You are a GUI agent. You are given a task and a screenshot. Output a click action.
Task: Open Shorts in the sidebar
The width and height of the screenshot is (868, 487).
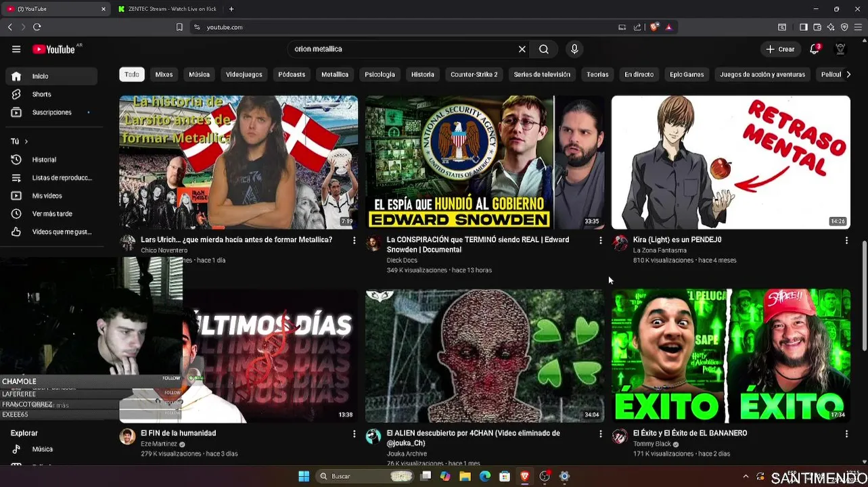[51, 94]
